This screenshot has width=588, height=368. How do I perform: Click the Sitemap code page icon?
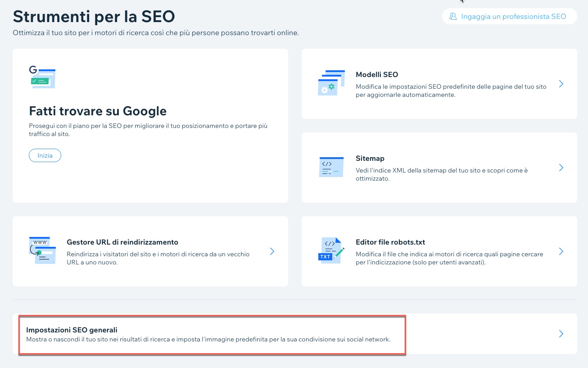(x=331, y=167)
